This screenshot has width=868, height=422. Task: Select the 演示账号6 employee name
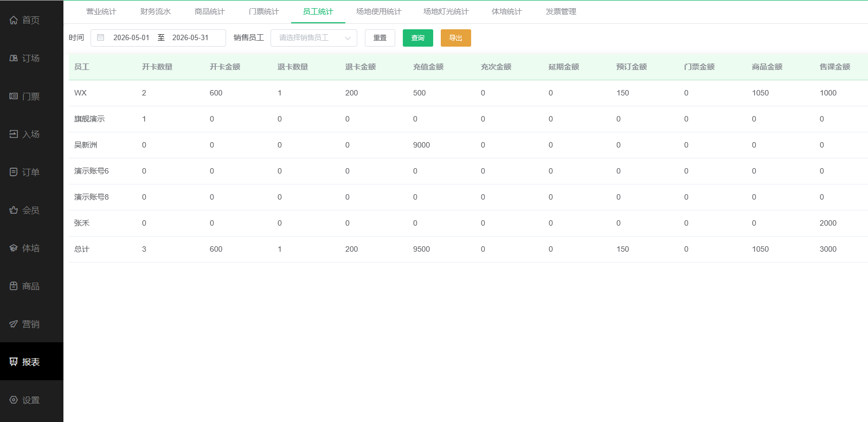pos(92,171)
